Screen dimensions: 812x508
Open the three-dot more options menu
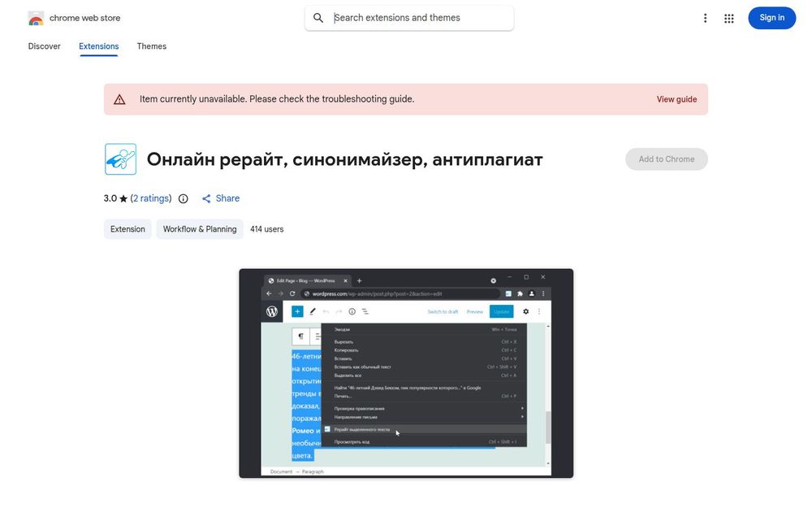[x=705, y=19]
